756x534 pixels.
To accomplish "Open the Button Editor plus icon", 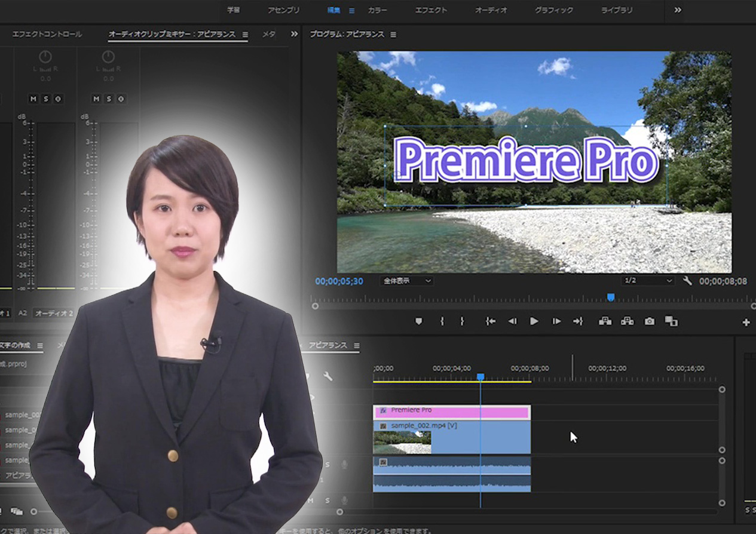I will (746, 323).
